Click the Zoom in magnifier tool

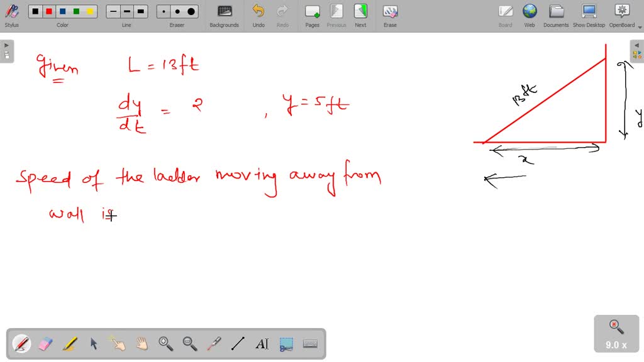click(166, 344)
